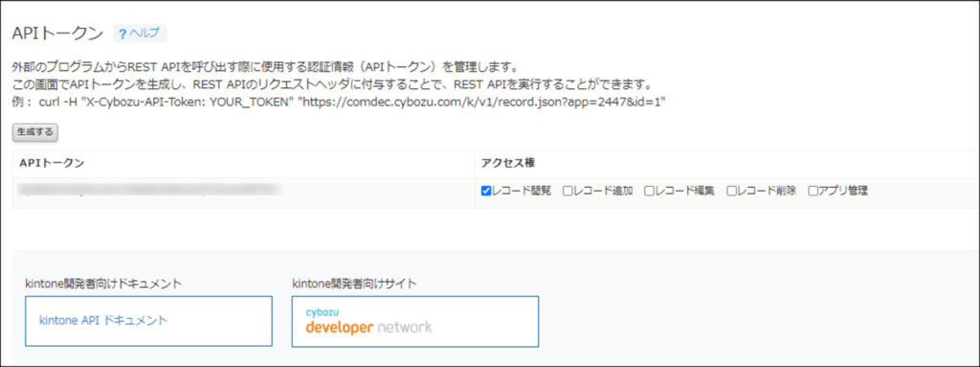Image resolution: width=980 pixels, height=367 pixels.
Task: Uncheck the レコード閲覧 checkbox
Action: (485, 191)
